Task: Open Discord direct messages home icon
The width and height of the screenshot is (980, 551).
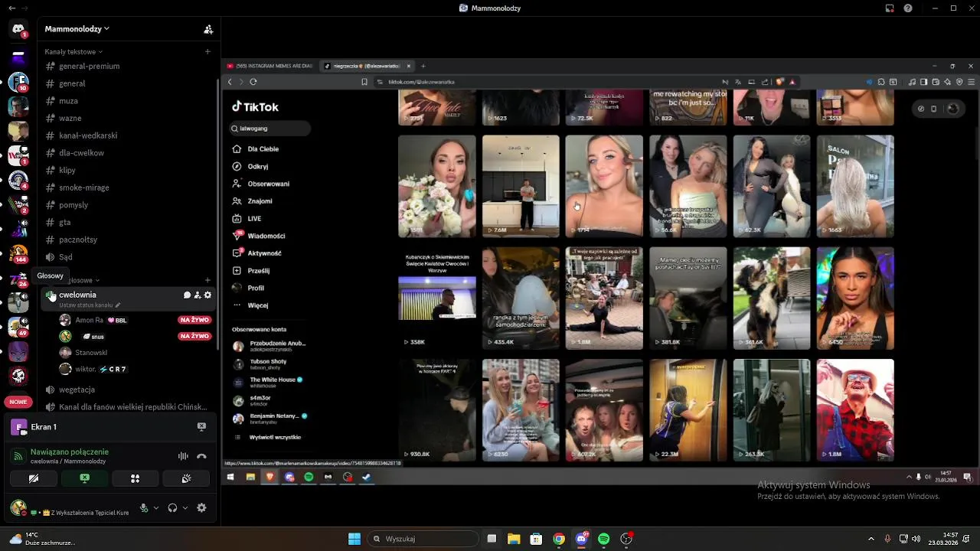Action: tap(18, 29)
